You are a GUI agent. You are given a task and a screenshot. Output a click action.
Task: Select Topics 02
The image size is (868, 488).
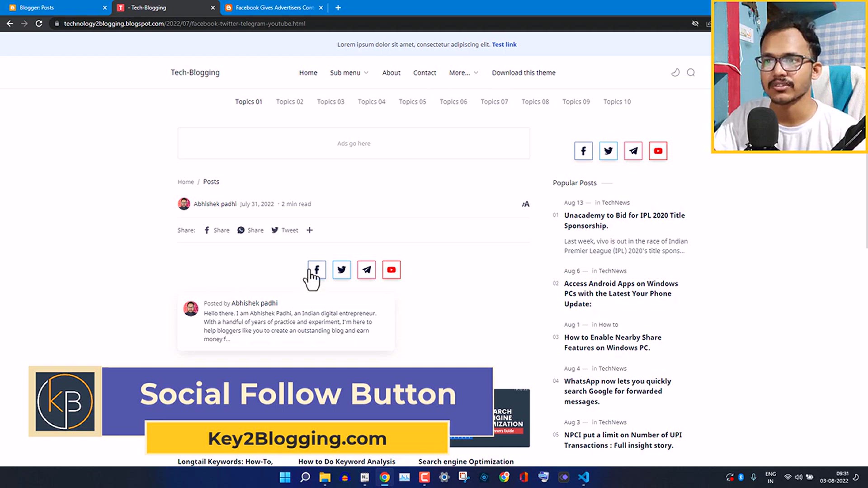pos(290,102)
